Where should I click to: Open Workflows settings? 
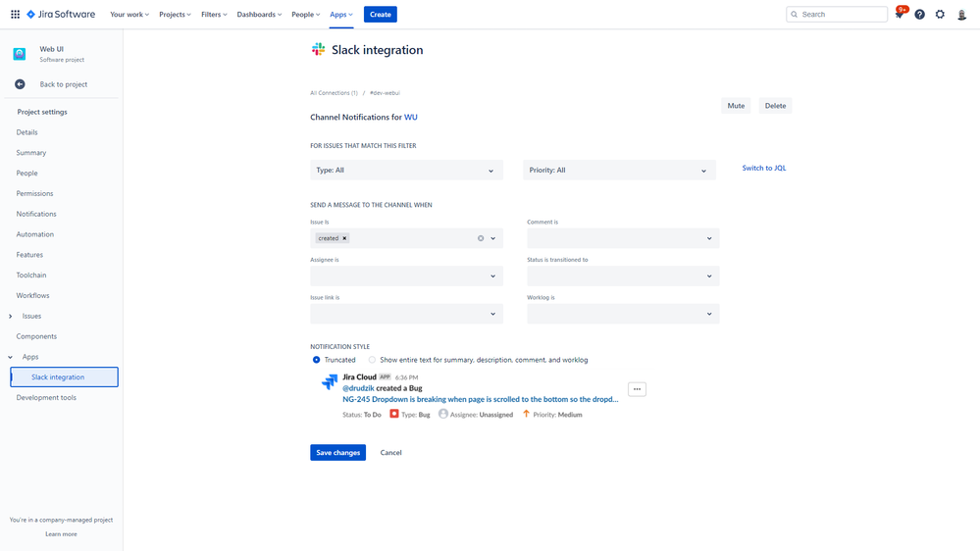pos(32,295)
